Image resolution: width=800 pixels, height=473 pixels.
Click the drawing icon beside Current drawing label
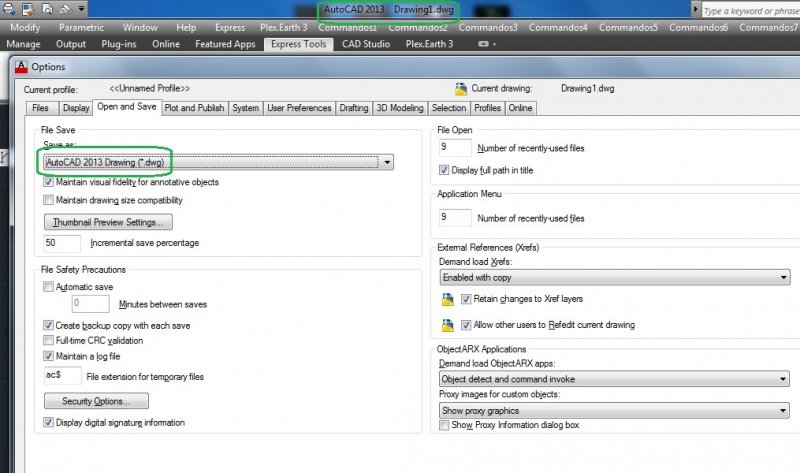click(x=461, y=89)
